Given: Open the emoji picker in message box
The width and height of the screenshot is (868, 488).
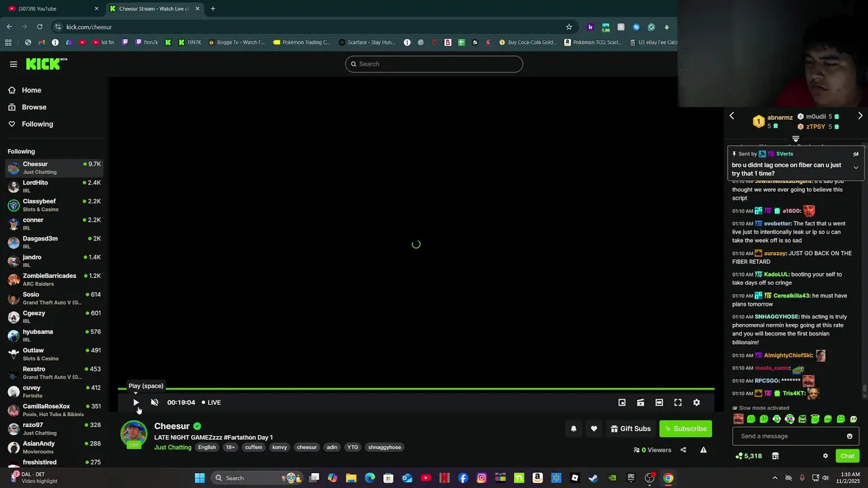Looking at the screenshot, I should tap(850, 436).
